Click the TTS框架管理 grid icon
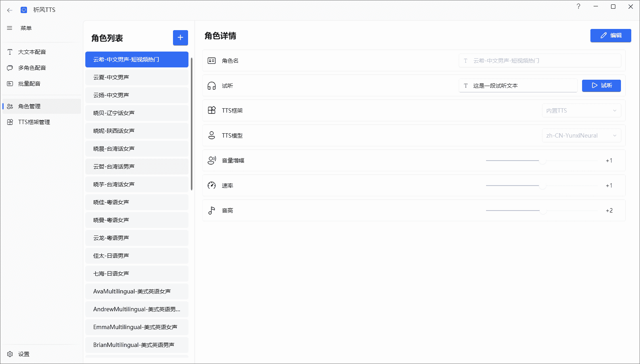This screenshot has width=640, height=364. click(10, 122)
